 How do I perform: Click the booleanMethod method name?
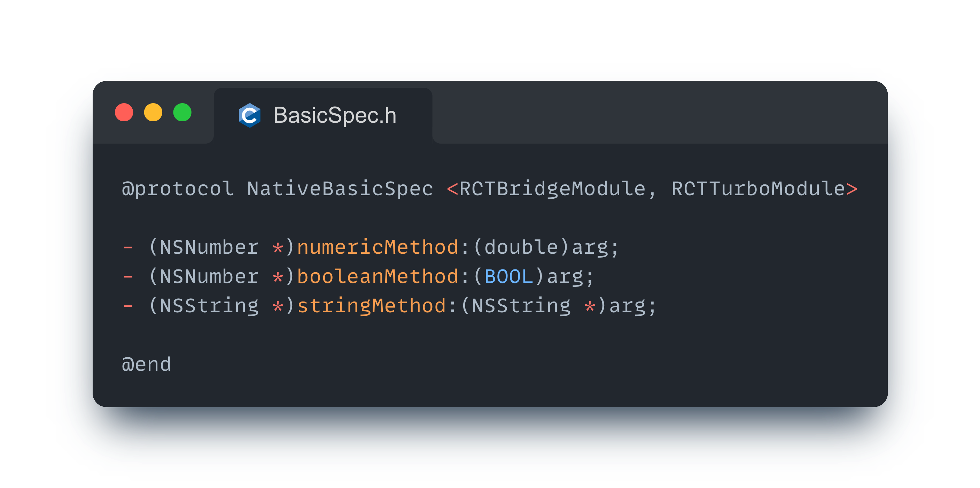pyautogui.click(x=378, y=277)
